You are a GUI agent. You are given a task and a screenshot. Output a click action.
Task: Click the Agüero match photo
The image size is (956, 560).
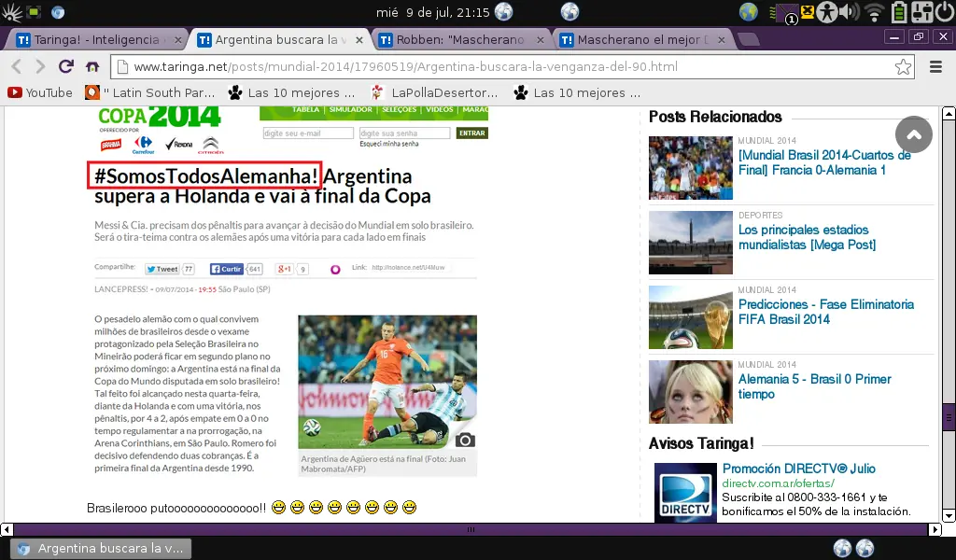tap(387, 382)
